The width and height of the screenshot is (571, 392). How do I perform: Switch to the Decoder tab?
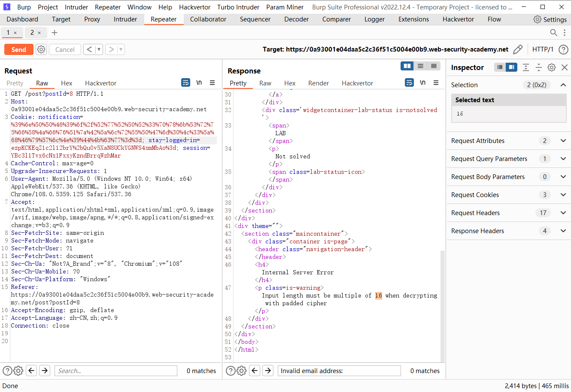(x=296, y=19)
